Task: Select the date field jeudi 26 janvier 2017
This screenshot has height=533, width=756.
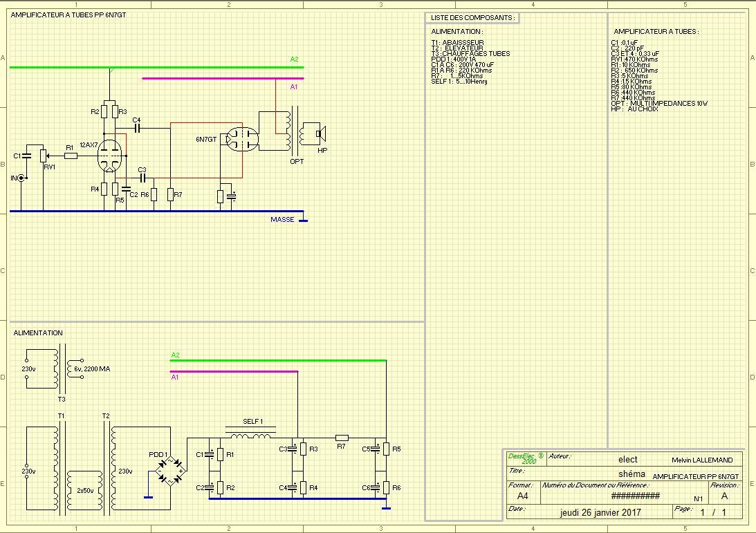Action: [600, 512]
